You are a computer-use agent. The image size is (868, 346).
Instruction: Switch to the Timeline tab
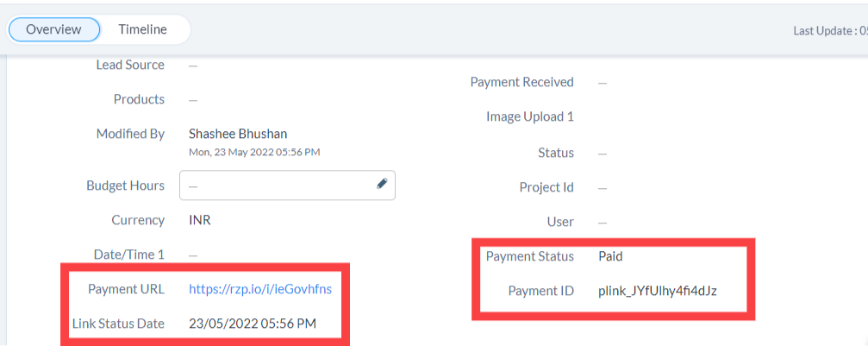click(x=142, y=29)
